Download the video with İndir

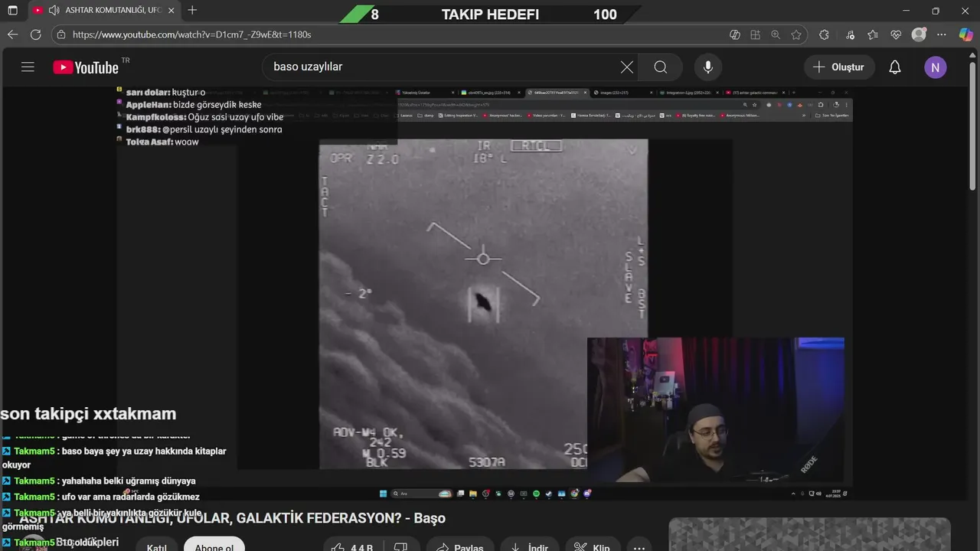(x=530, y=546)
